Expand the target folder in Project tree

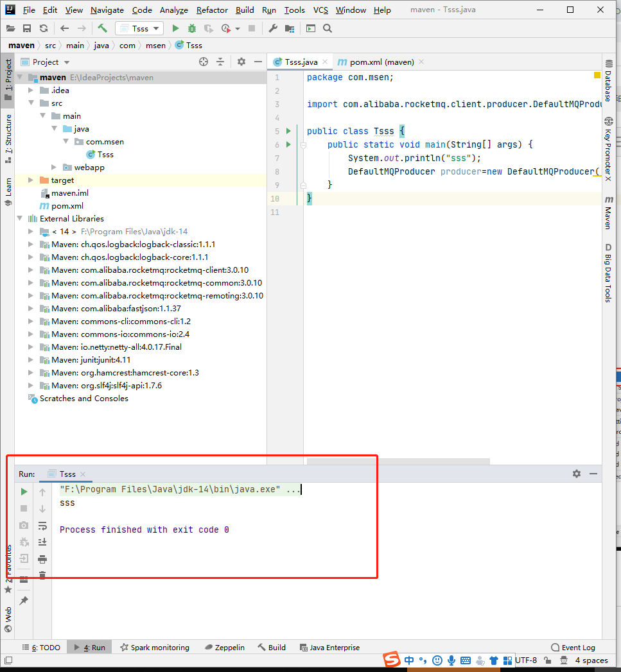pos(30,180)
